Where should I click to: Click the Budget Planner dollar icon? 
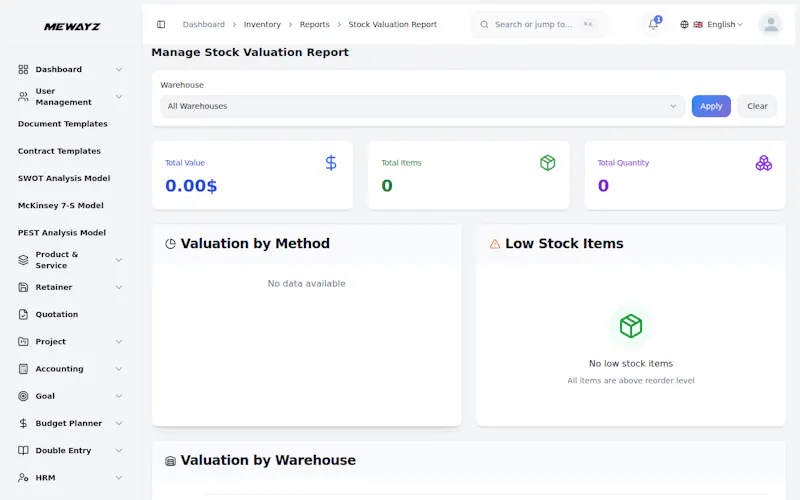(x=23, y=423)
